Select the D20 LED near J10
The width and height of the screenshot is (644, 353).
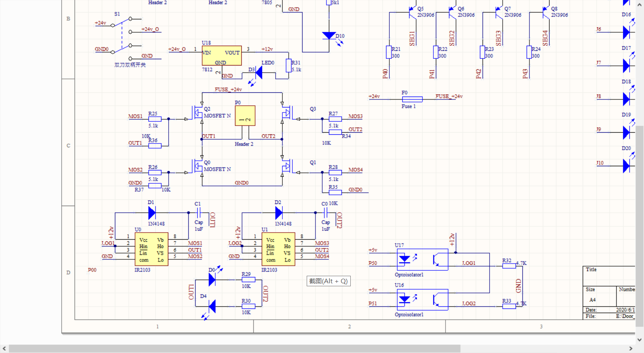626,166
